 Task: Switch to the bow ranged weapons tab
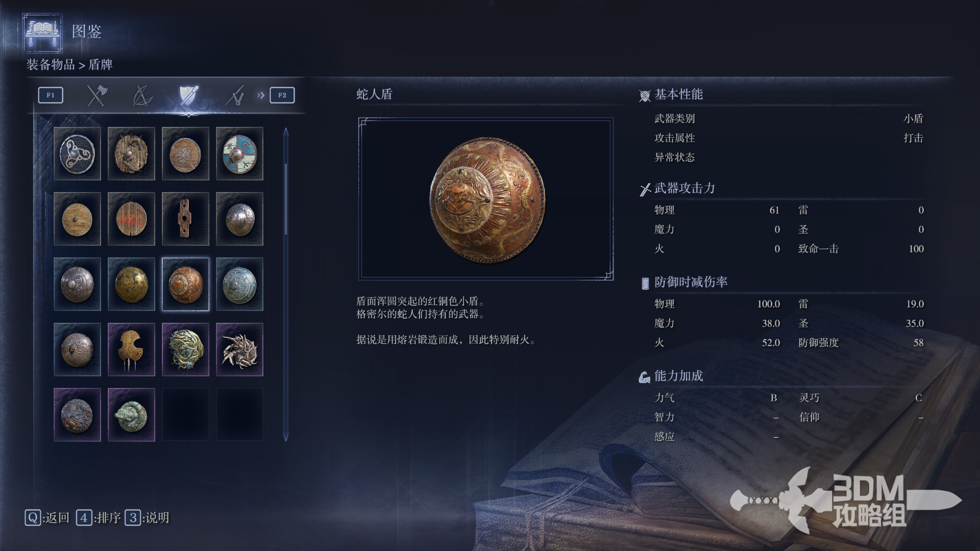[x=142, y=95]
